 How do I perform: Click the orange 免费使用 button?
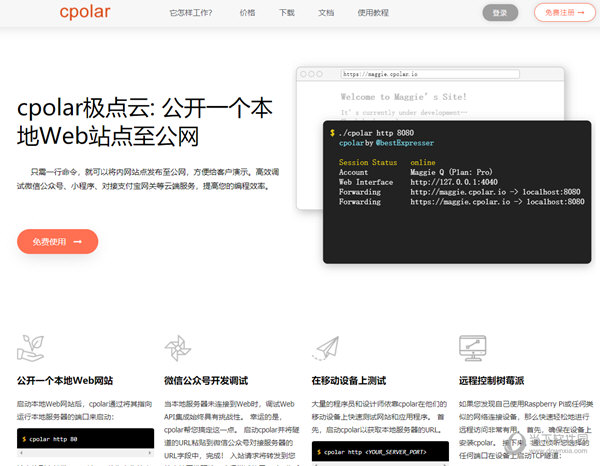(x=57, y=241)
